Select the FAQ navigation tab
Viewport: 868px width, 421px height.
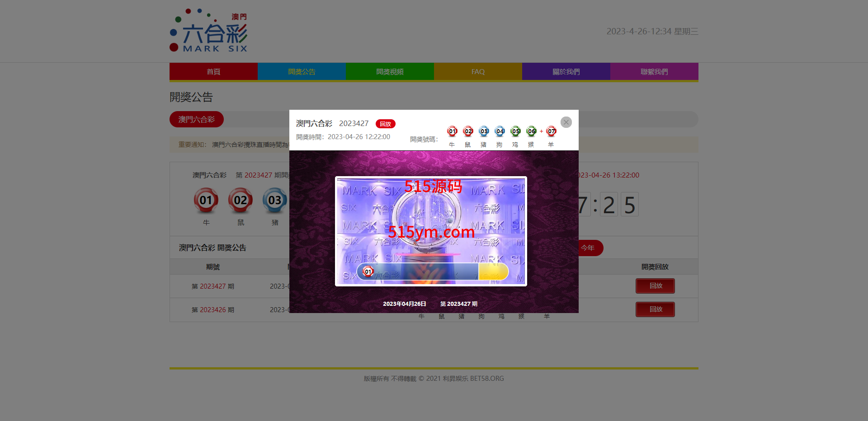click(478, 72)
